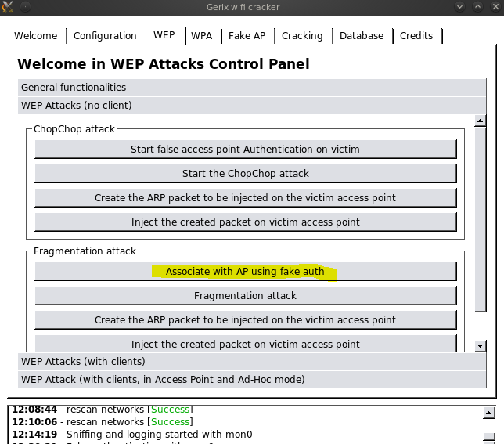
Task: Expand WEP Attacks (with clients) section
Action: [252, 361]
